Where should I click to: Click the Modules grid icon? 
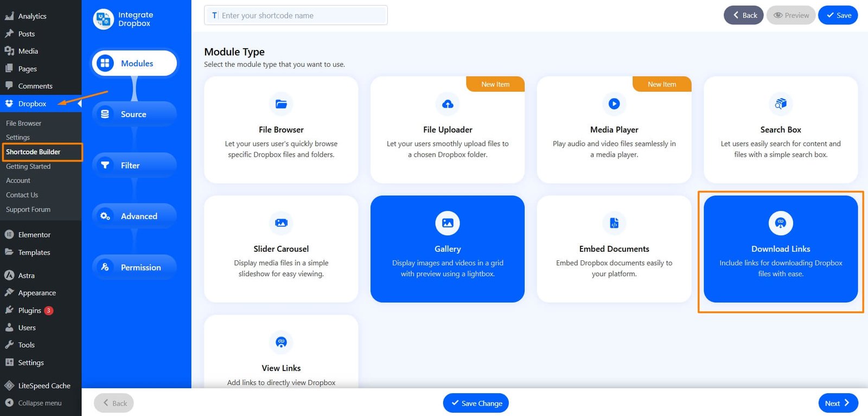105,63
